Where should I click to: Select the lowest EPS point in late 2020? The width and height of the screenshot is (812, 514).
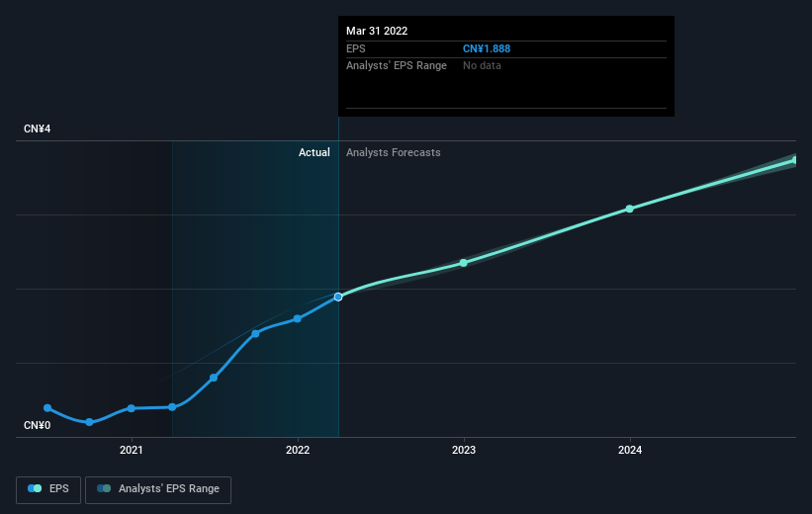pyautogui.click(x=89, y=422)
